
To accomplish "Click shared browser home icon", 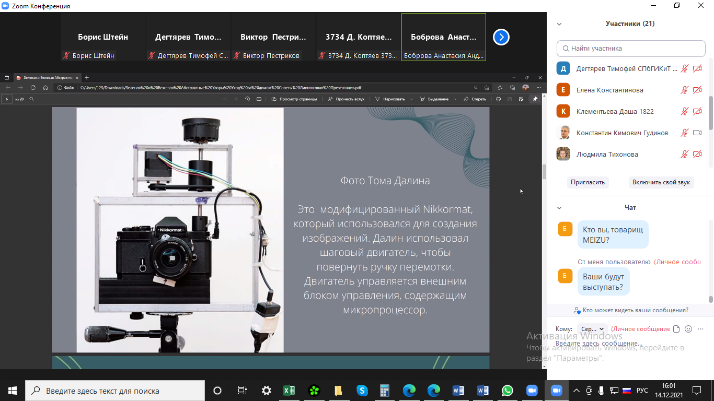I will (45, 87).
